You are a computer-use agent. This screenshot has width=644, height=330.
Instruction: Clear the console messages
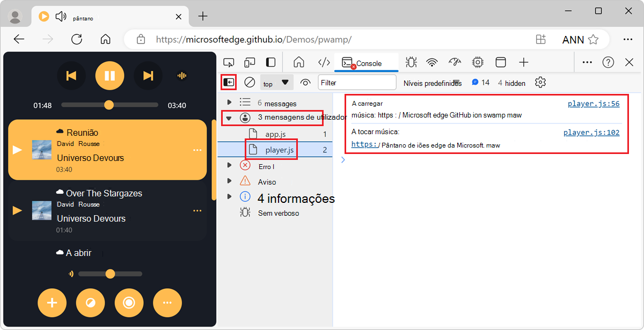pos(249,82)
